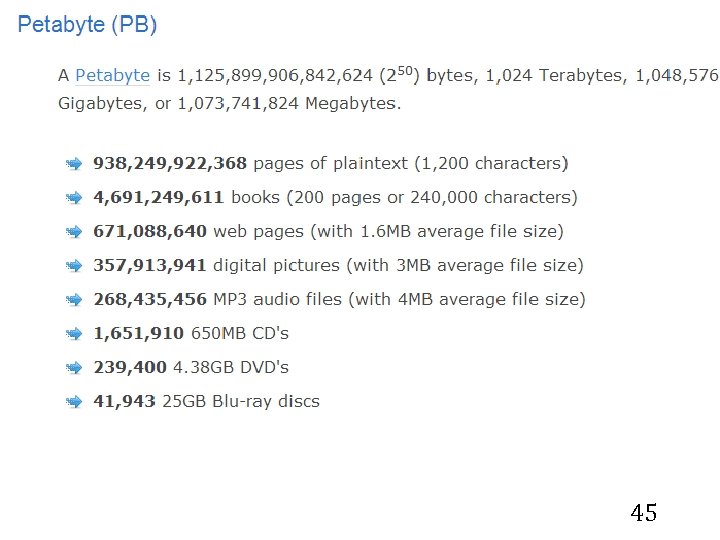Click the 268,435,456 MP3 count
This screenshot has height=540, width=720.
click(150, 299)
